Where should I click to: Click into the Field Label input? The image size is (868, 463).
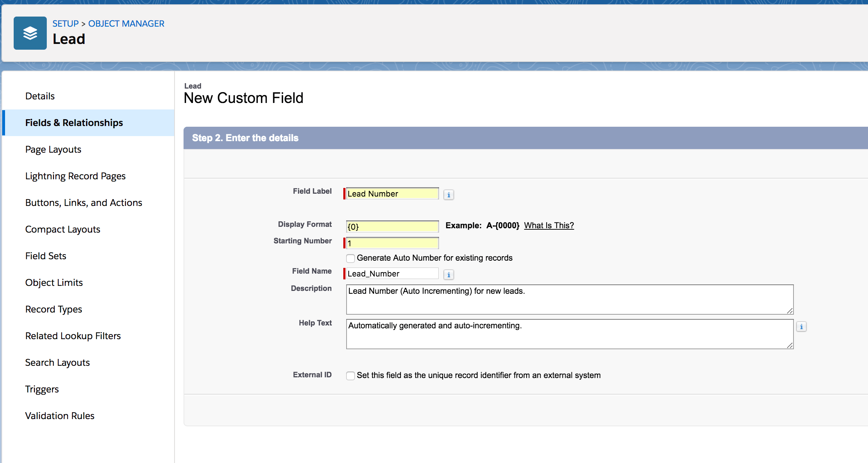(x=392, y=194)
